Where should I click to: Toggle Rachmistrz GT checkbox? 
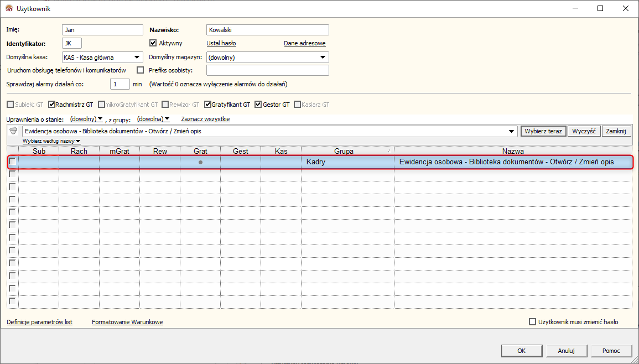(51, 105)
